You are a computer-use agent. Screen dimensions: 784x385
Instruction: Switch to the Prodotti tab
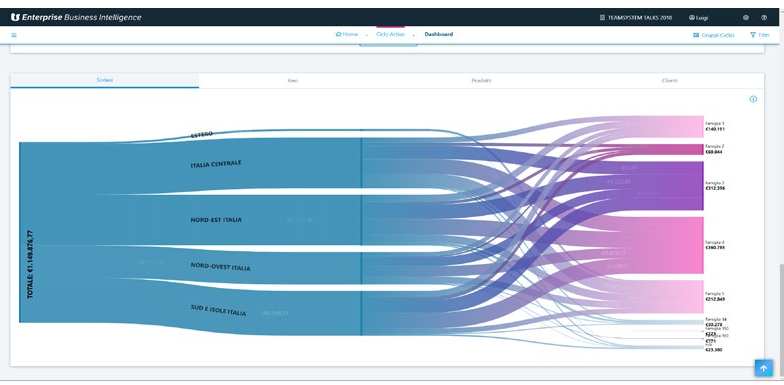481,80
